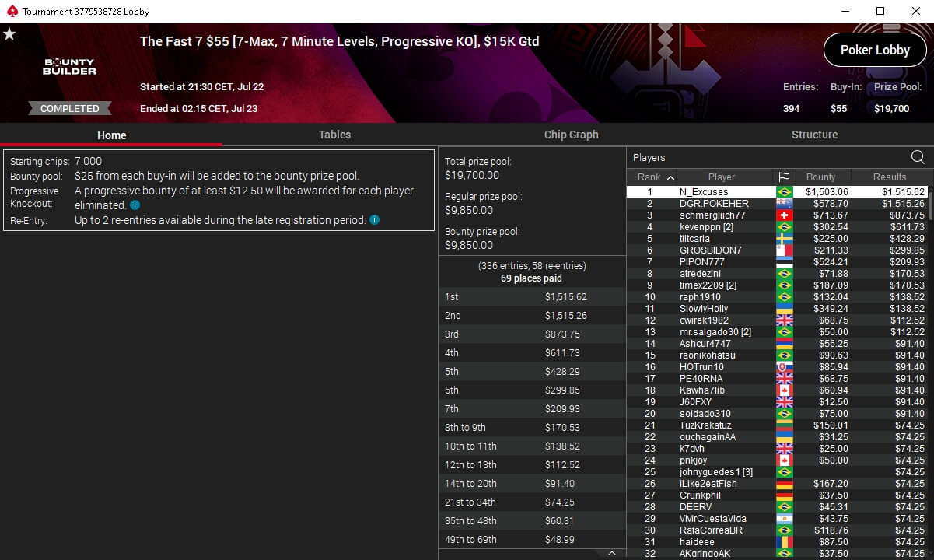The image size is (934, 560).
Task: Sort by Player column header
Action: coord(722,177)
